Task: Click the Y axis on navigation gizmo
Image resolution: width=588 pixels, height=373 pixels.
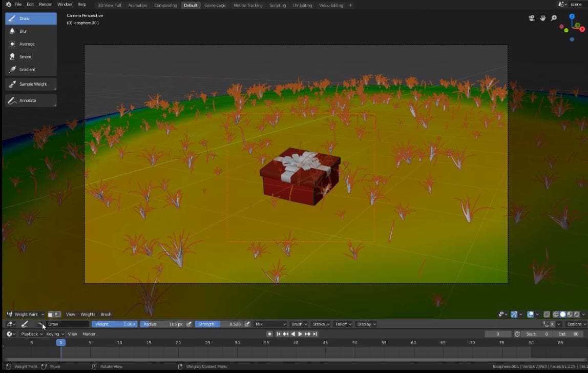Action: tap(578, 26)
